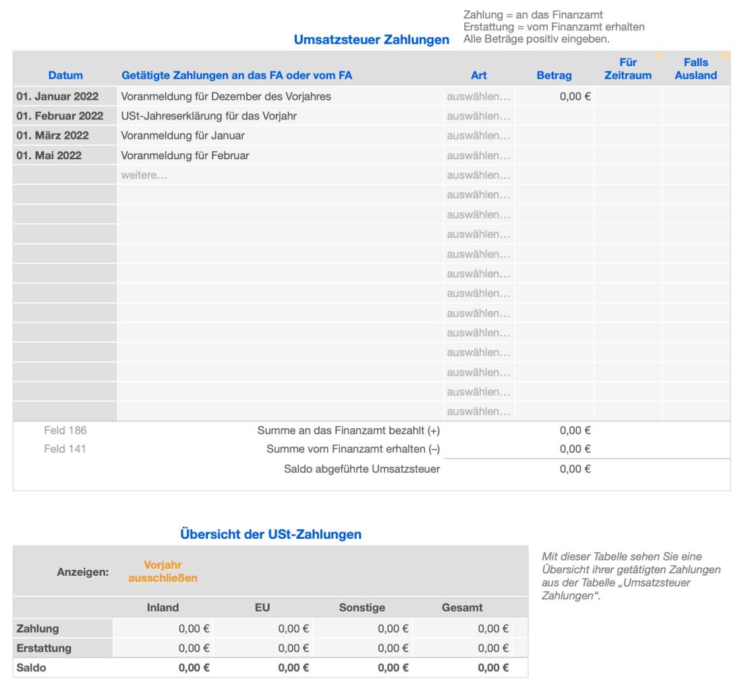Image resolution: width=742 pixels, height=700 pixels.
Task: Click the Art column header
Action: (478, 76)
